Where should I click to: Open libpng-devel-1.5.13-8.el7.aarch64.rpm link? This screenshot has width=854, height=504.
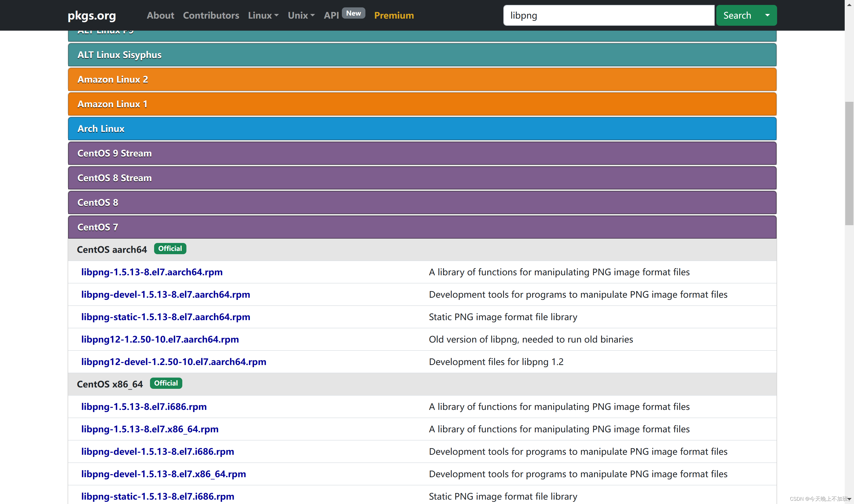click(165, 294)
